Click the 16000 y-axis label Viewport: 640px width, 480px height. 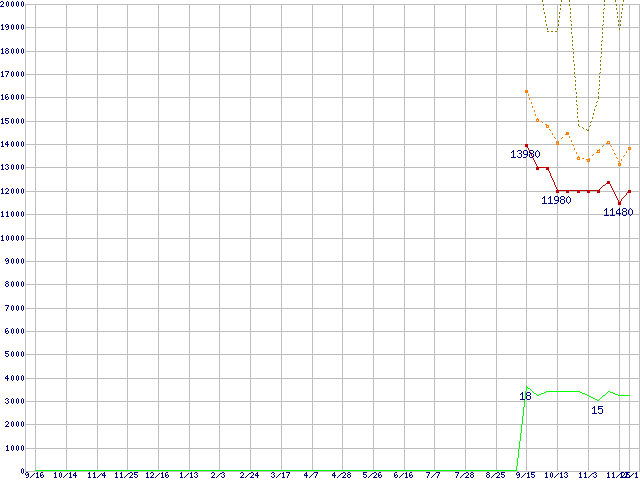tap(13, 97)
